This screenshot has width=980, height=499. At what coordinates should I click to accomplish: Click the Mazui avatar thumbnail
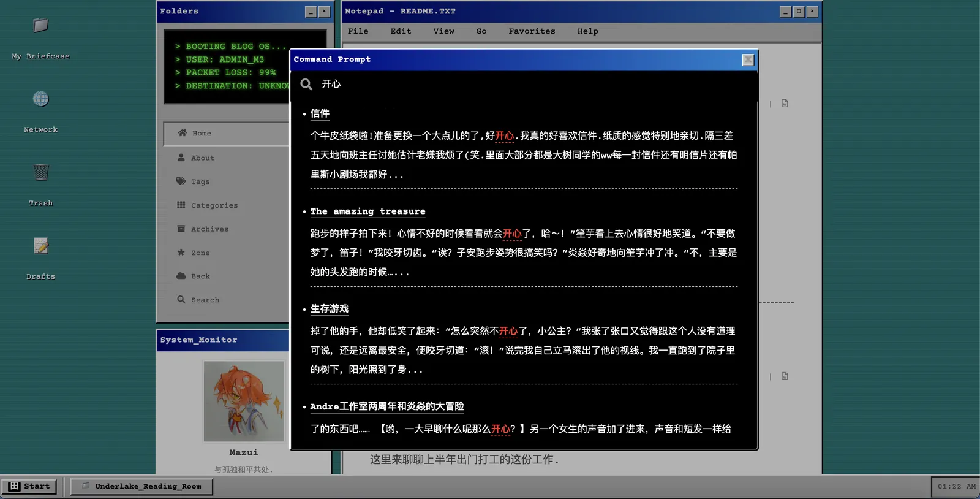[x=244, y=401]
